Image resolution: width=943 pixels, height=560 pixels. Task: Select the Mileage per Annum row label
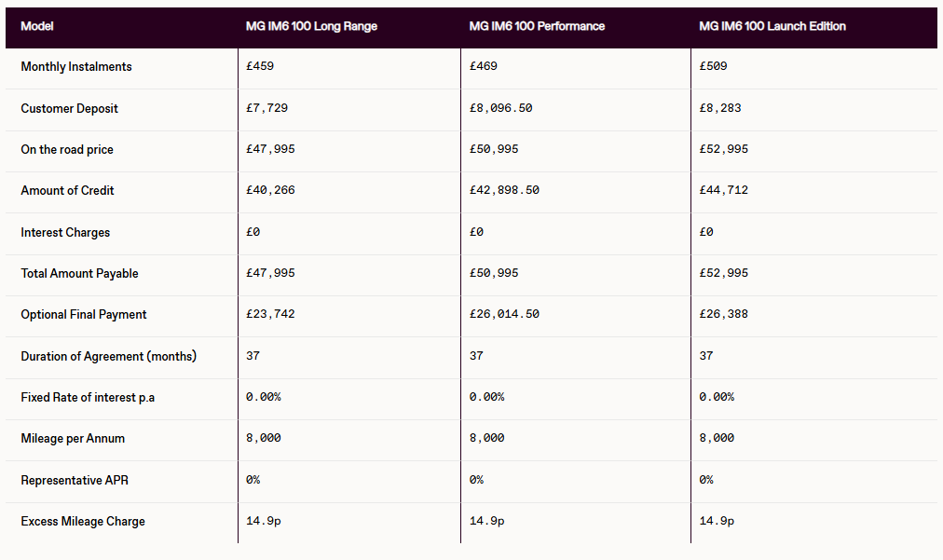(x=73, y=438)
